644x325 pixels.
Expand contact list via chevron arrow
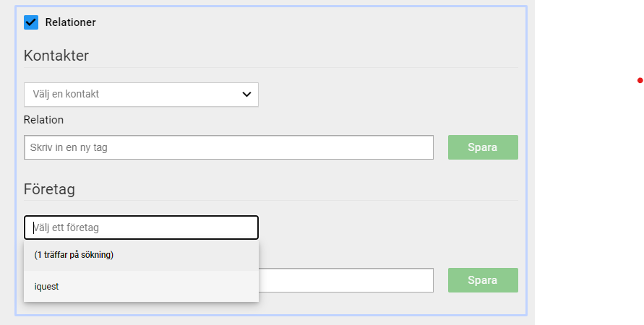pos(246,95)
